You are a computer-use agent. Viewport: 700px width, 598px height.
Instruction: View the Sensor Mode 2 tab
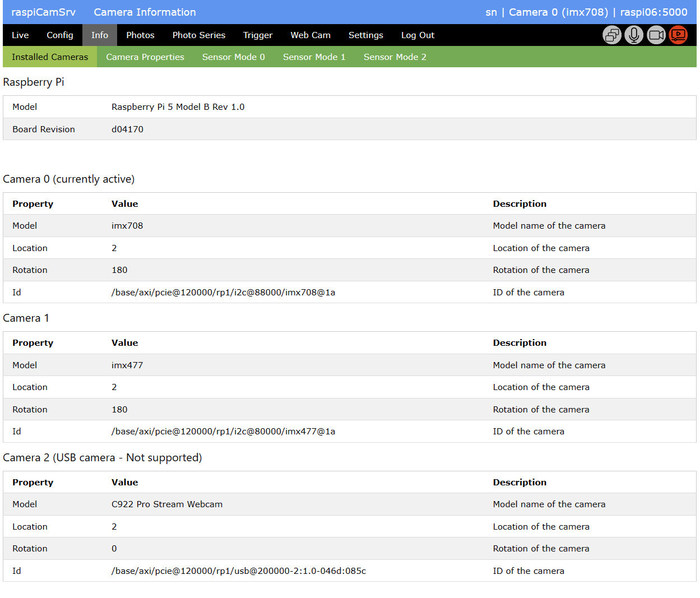[395, 57]
